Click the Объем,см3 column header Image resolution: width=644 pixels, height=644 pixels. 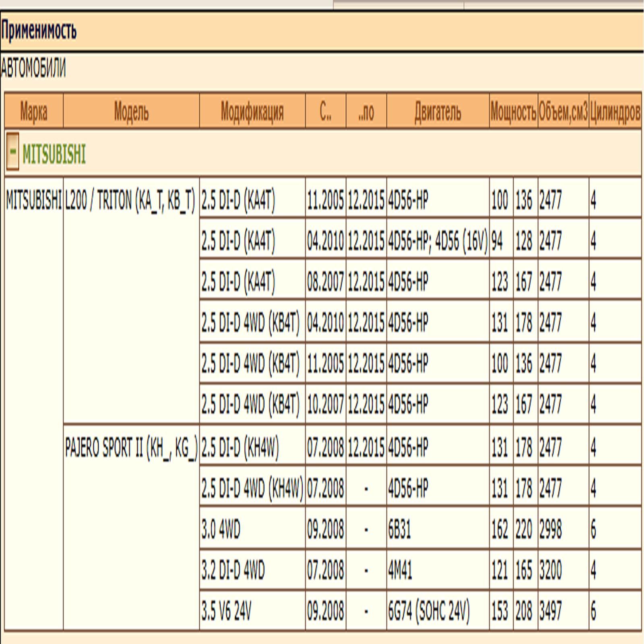(563, 111)
